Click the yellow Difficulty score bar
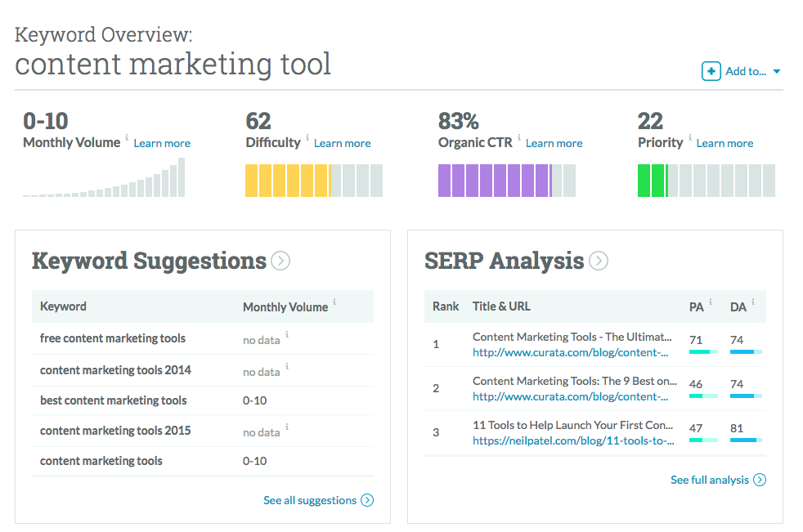Image resolution: width=803 pixels, height=532 pixels. 314,181
